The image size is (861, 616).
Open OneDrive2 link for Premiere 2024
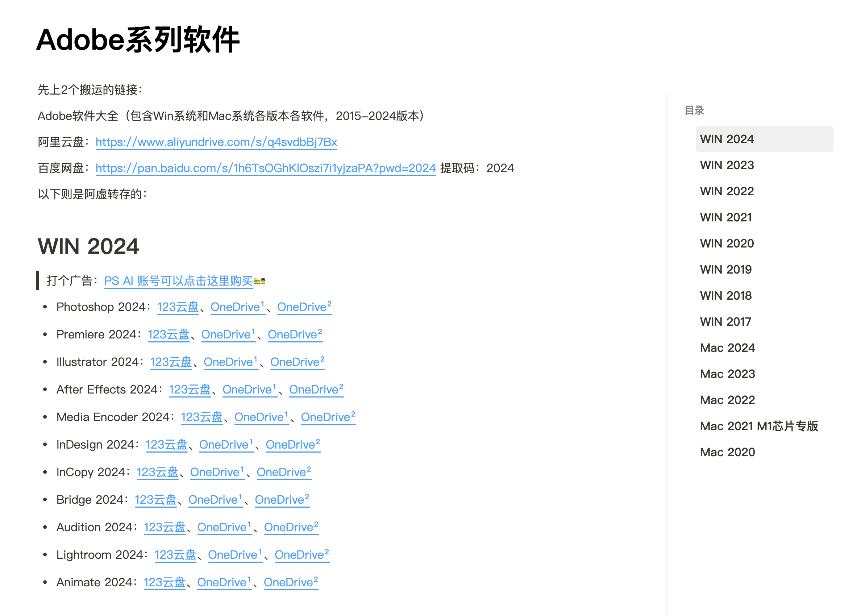[x=295, y=334]
